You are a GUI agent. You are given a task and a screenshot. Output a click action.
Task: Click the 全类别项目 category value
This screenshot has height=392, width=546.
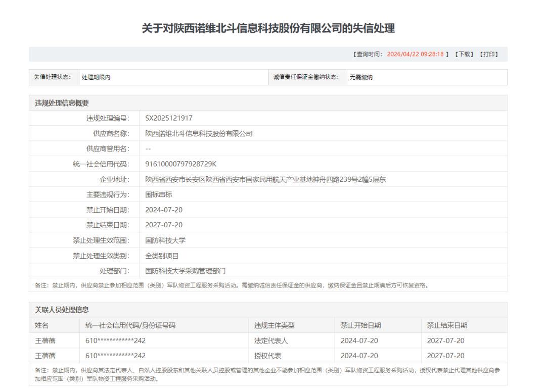[162, 256]
